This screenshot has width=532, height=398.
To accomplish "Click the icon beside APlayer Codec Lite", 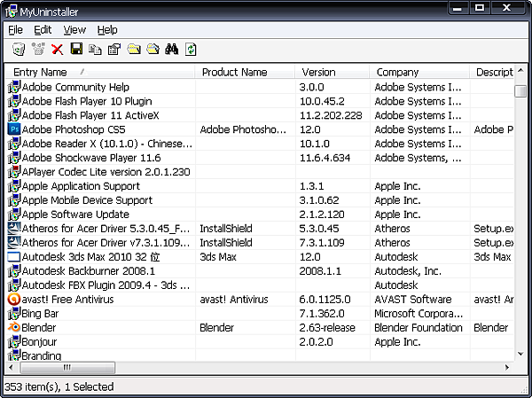I will [x=14, y=172].
